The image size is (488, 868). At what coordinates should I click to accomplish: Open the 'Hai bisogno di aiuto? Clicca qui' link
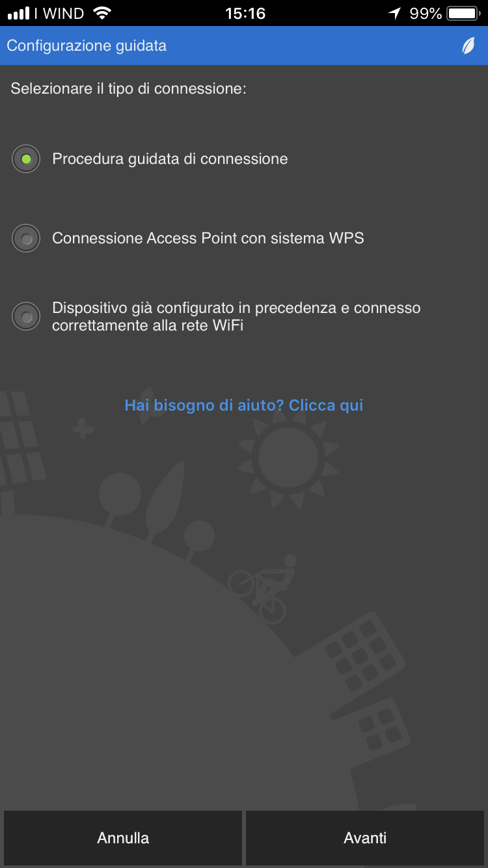(x=244, y=405)
